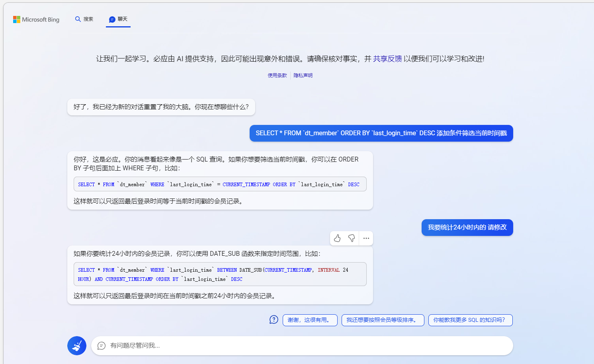Choose suggestion 谢谢，这很有用。

click(310, 320)
